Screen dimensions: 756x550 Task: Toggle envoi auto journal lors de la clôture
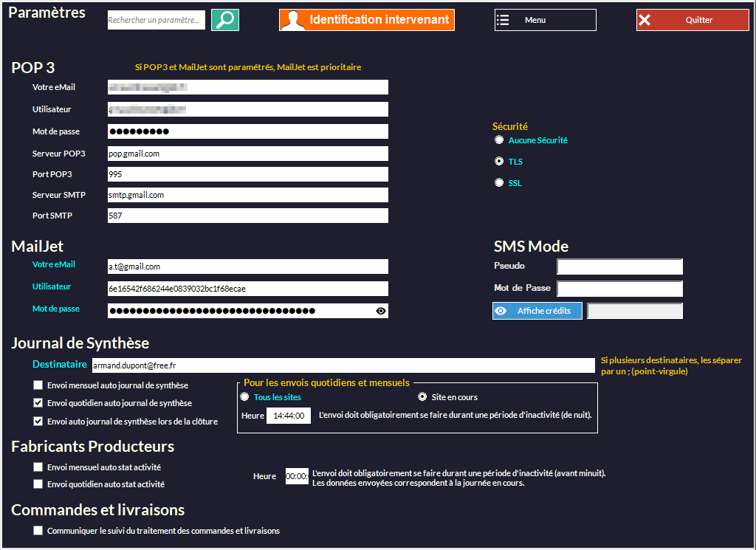pos(38,422)
